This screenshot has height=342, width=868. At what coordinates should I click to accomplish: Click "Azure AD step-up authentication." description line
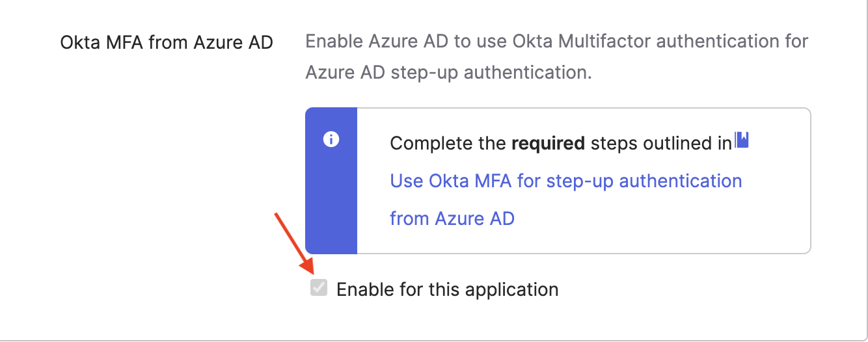448,72
